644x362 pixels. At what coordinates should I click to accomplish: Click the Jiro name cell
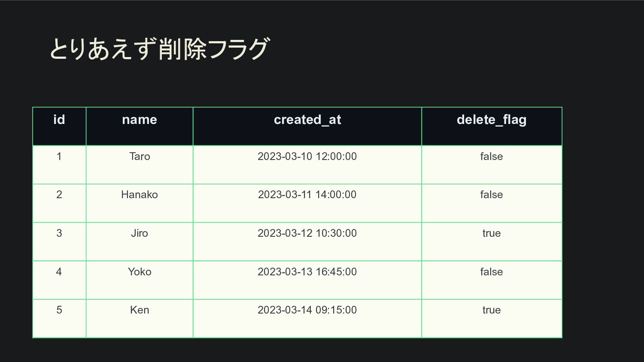[140, 241]
